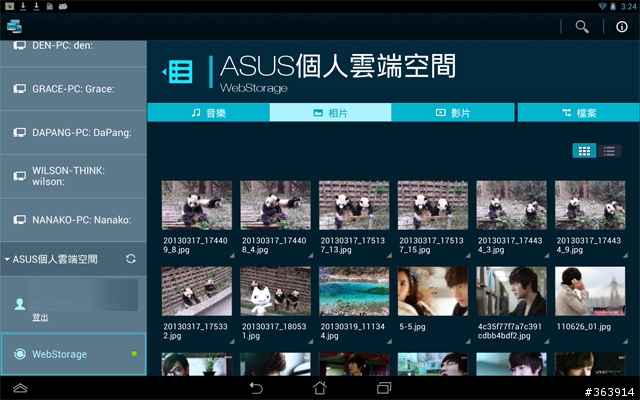Open options triangle for 20130317_174434_3.jpg
This screenshot has width=640, height=400.
546,256
